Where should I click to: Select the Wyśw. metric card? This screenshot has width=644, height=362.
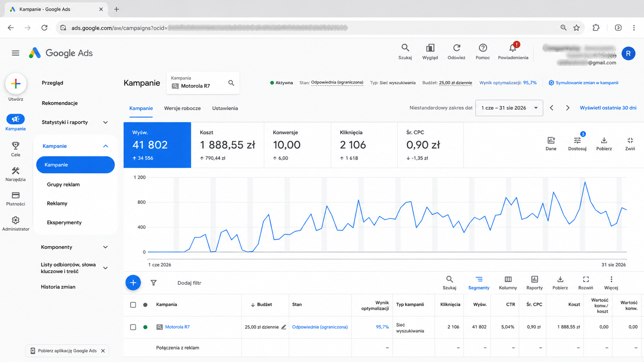coord(157,145)
